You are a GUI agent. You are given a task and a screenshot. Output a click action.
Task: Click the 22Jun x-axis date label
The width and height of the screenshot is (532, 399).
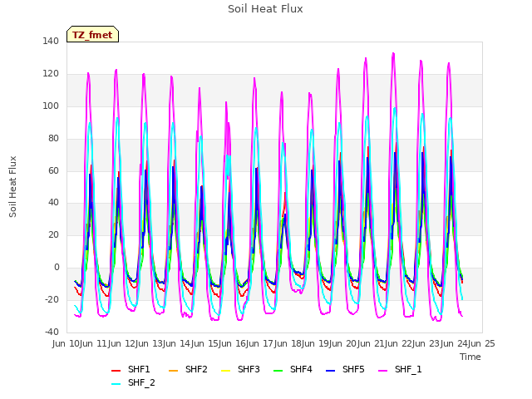[x=413, y=343]
